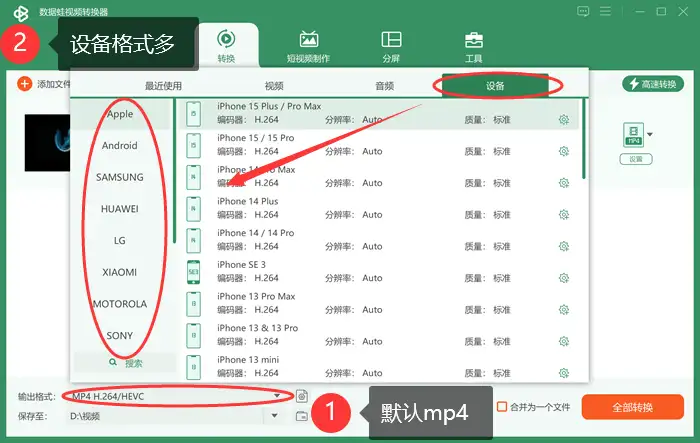
Task: Select the SAMSUNG device category
Action: [x=120, y=177]
